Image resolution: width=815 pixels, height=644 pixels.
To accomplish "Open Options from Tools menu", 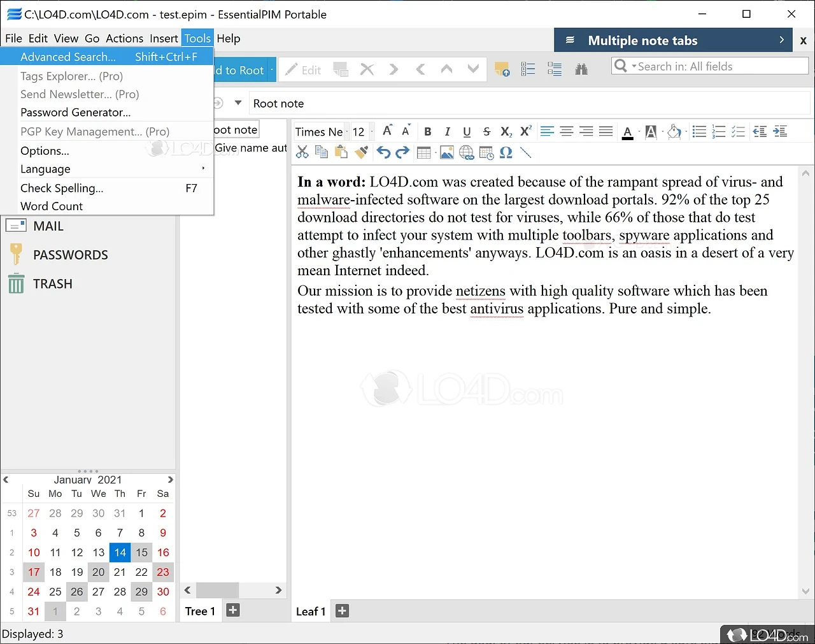I will click(x=106, y=150).
